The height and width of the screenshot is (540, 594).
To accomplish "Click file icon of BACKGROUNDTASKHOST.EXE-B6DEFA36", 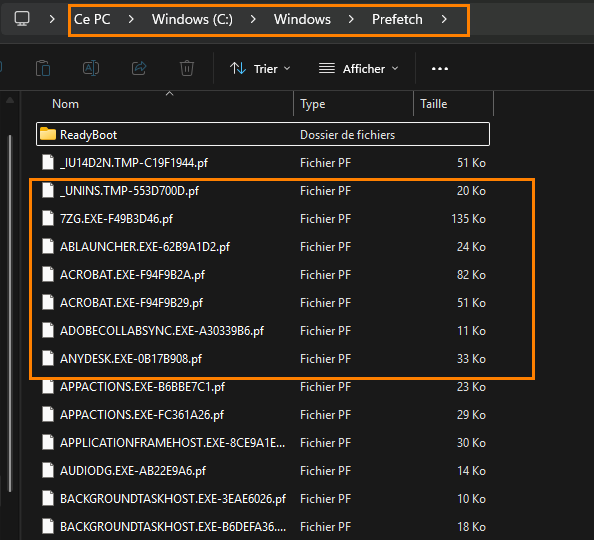I will 48,526.
